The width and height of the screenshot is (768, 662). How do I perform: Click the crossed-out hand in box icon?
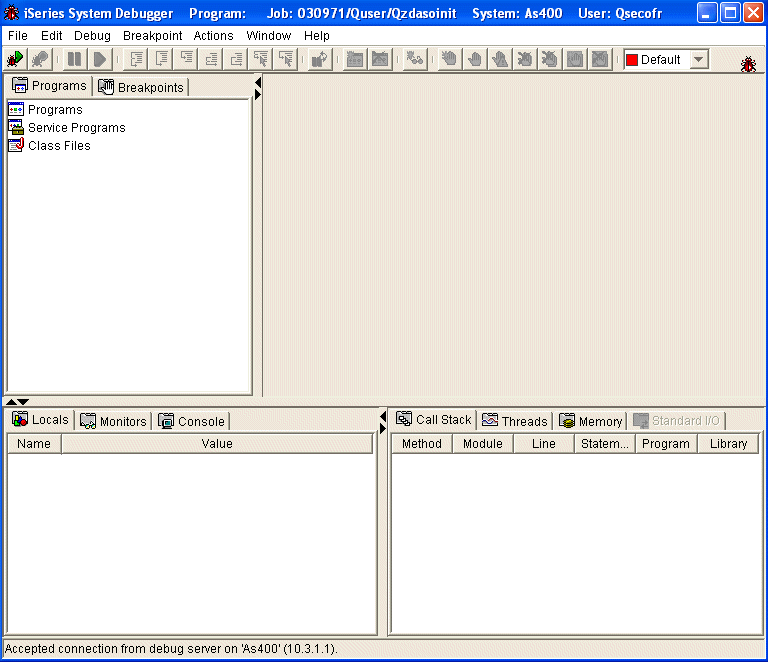(600, 60)
